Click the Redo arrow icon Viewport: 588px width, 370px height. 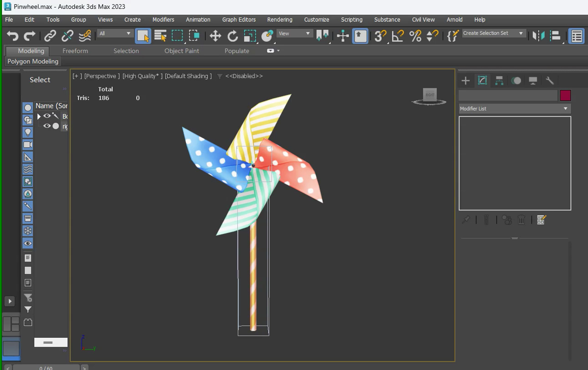click(29, 36)
